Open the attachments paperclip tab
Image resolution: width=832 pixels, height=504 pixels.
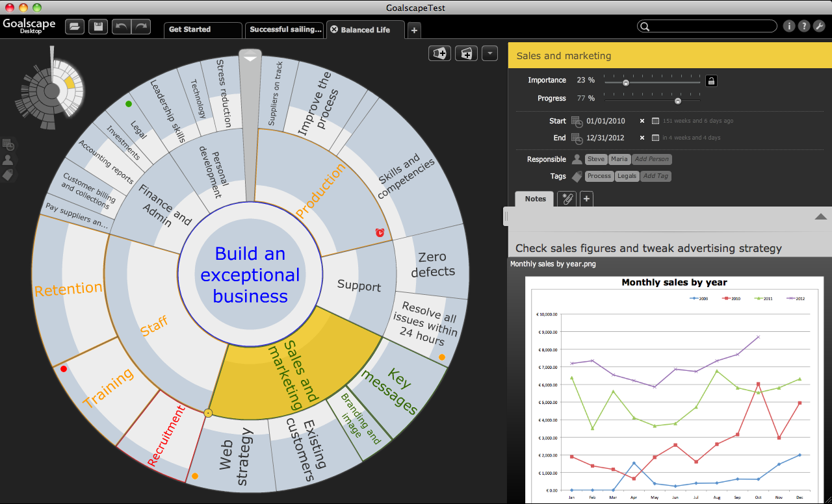(x=567, y=199)
